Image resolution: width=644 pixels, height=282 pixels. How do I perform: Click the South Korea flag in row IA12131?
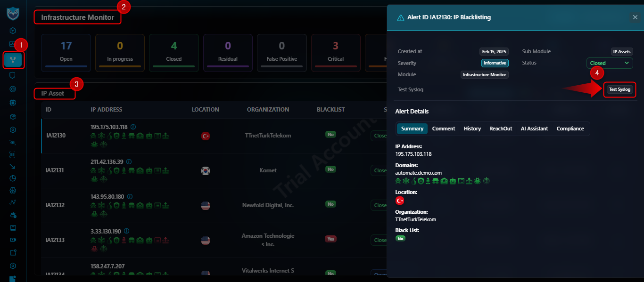206,170
